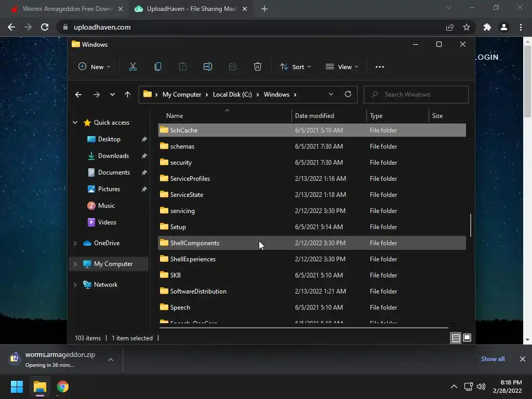Select Downloads in Quick access

113,156
